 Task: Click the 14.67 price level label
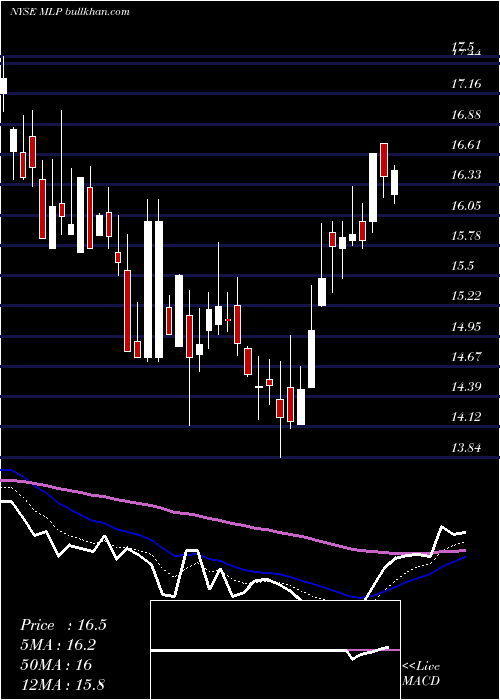466,356
